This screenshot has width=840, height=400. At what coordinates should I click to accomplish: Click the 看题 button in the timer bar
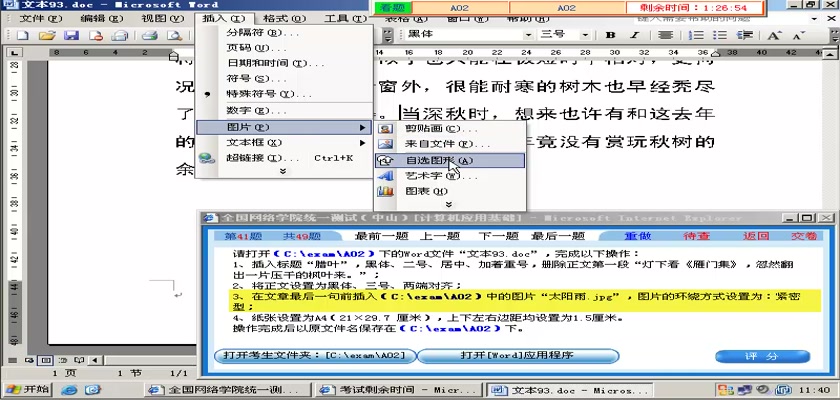click(x=393, y=8)
